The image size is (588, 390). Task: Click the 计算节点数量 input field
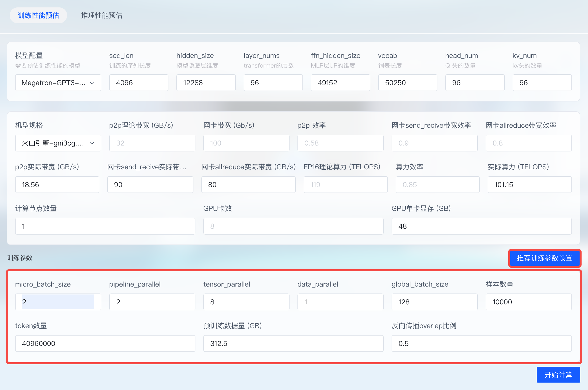[x=105, y=226]
